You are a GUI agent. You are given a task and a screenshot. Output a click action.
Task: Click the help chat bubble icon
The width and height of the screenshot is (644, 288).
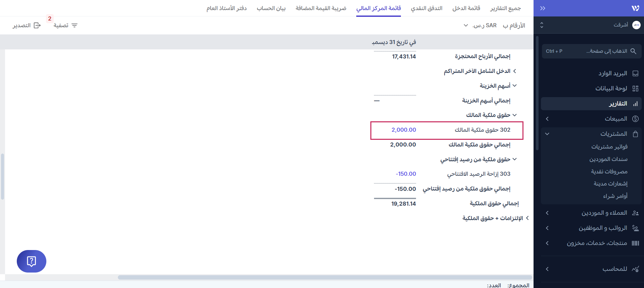tap(31, 261)
